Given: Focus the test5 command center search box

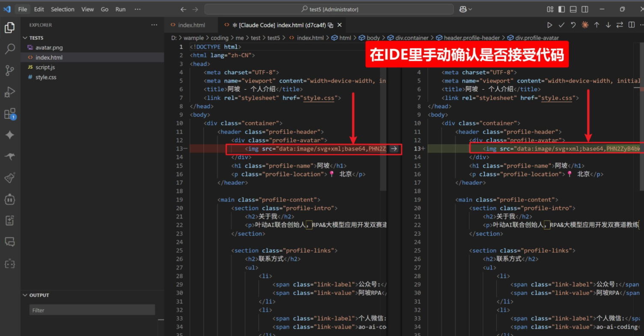Looking at the screenshot, I should 329,9.
